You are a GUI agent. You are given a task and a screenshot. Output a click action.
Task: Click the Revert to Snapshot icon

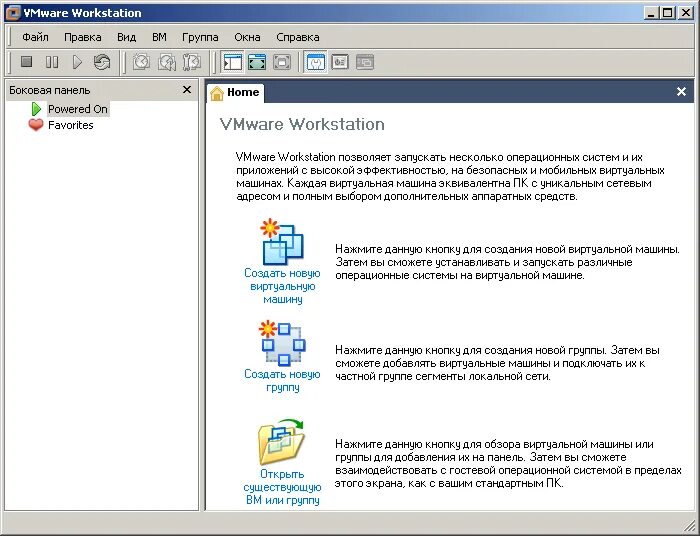point(167,62)
